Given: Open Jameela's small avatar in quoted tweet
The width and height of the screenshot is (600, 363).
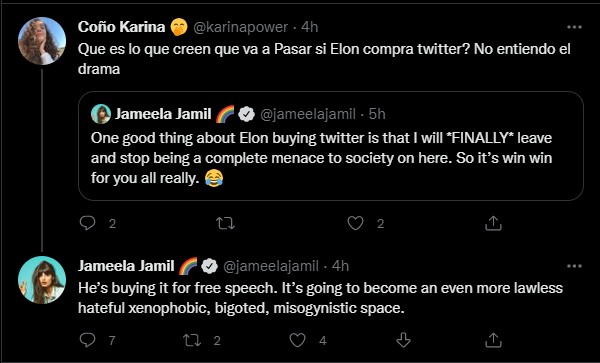Looking at the screenshot, I should tap(101, 114).
